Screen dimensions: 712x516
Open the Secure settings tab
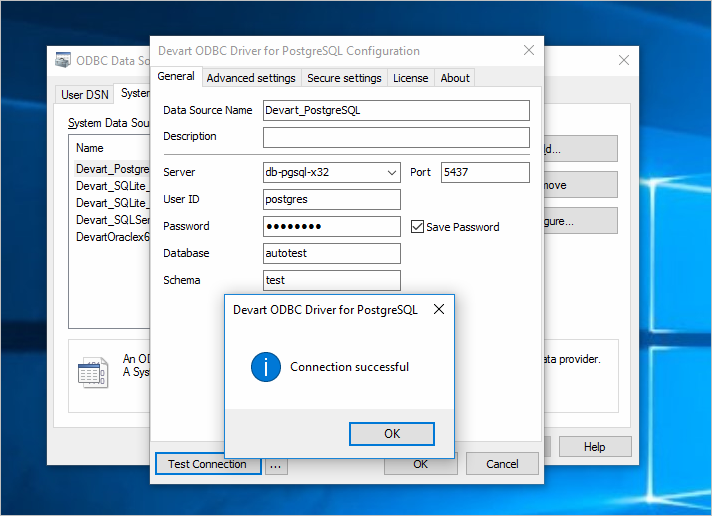click(x=344, y=78)
